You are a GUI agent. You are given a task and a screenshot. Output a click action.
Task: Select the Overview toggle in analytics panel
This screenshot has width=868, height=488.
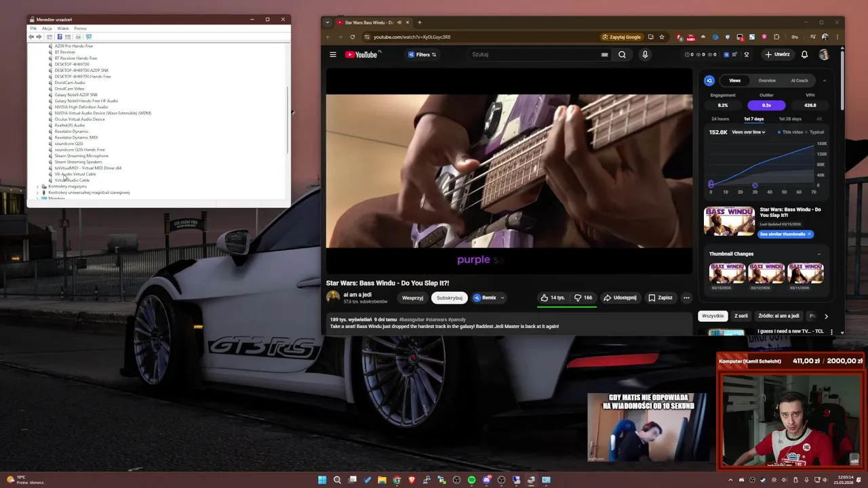click(767, 81)
